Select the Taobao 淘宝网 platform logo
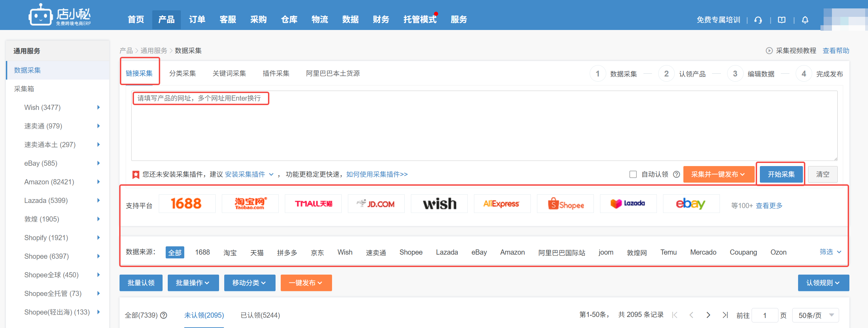 coord(250,204)
